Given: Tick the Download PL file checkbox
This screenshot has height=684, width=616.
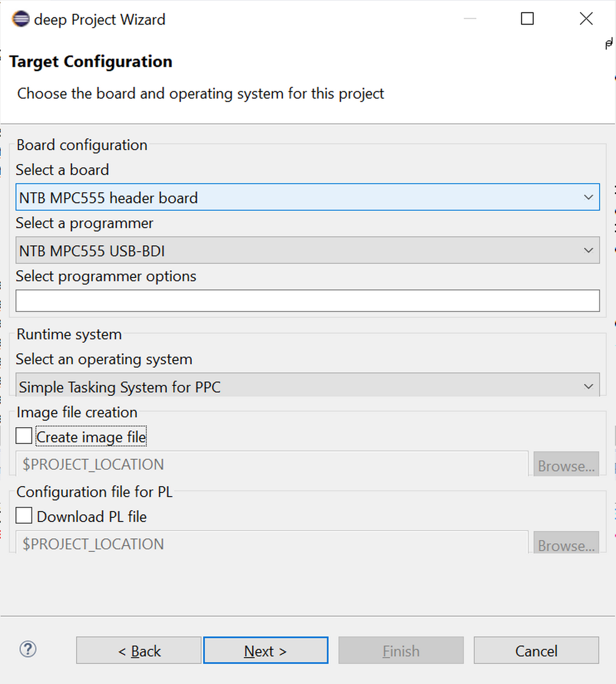Looking at the screenshot, I should pyautogui.click(x=24, y=516).
